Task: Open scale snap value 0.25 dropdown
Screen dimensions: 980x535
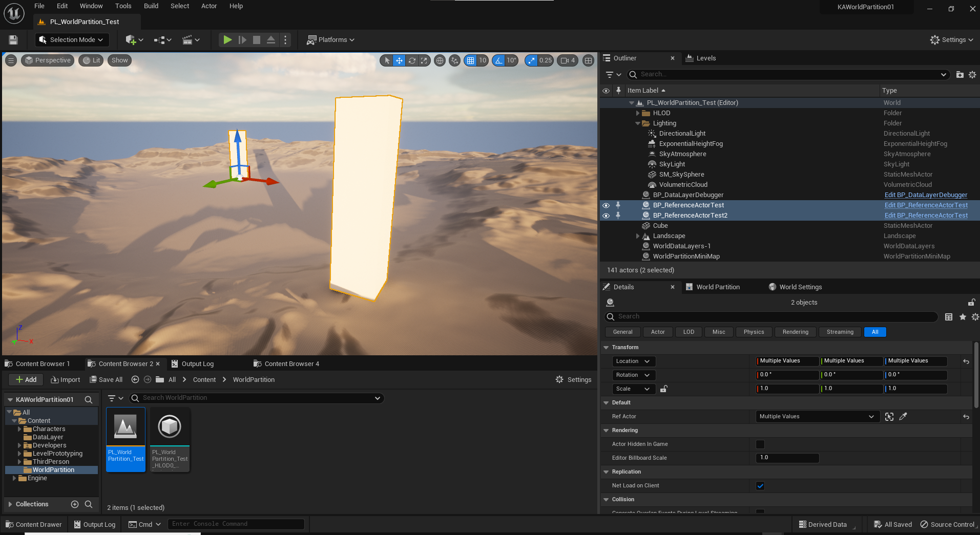Action: point(546,60)
